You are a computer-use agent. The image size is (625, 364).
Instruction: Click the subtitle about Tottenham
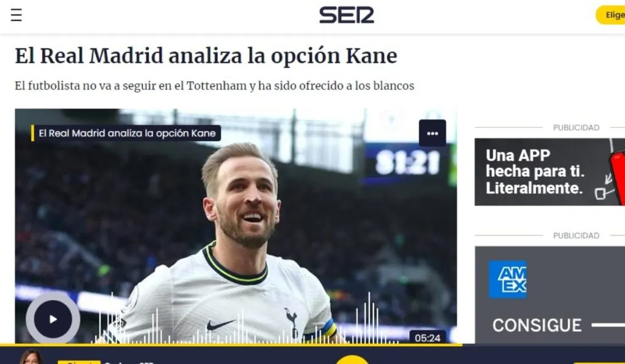click(214, 85)
